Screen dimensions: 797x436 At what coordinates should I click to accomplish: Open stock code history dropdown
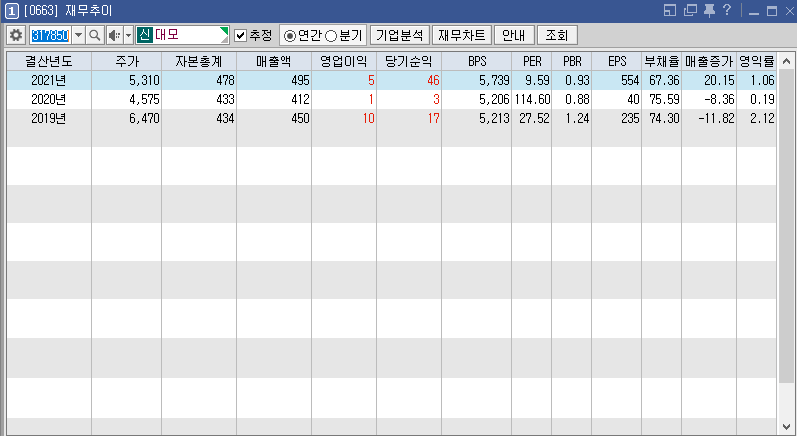78,35
